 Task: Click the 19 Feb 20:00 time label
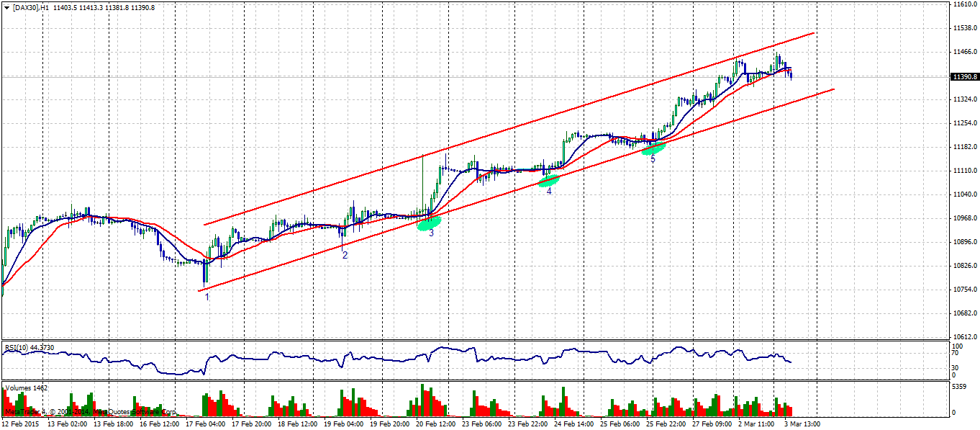[389, 425]
